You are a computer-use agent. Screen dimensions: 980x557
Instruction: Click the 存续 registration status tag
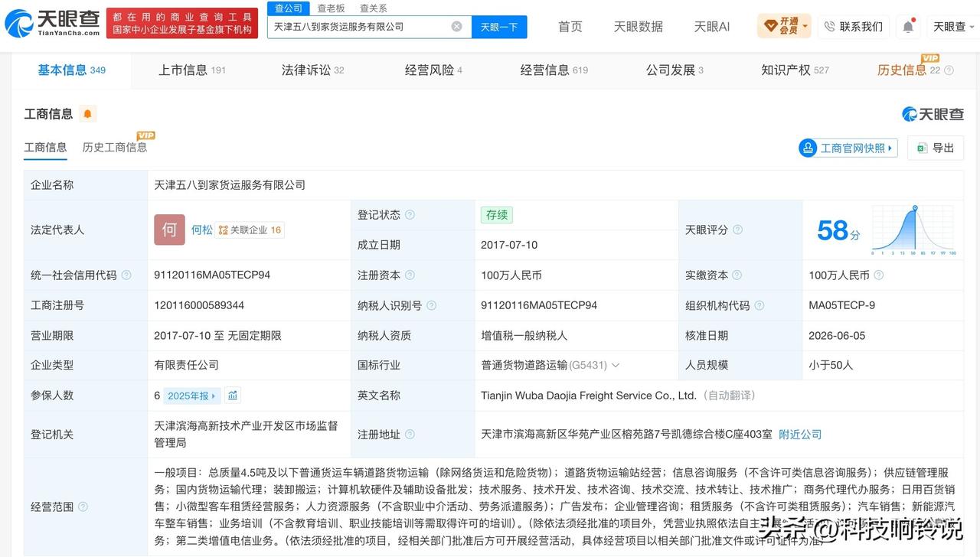coord(497,215)
